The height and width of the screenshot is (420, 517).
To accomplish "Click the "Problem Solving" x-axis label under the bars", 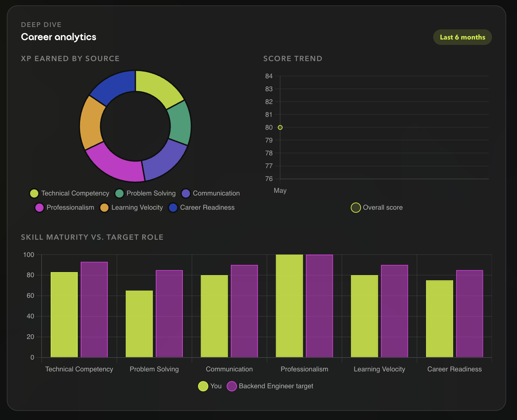I will click(x=154, y=369).
